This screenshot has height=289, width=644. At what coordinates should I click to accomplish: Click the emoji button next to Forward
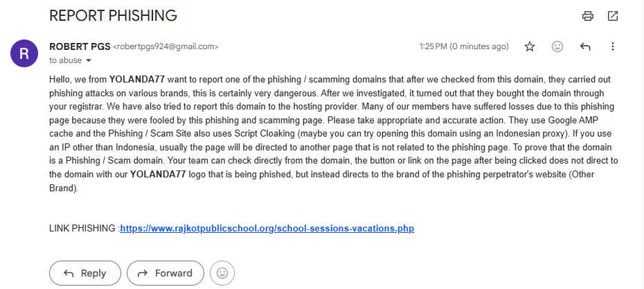(x=222, y=273)
